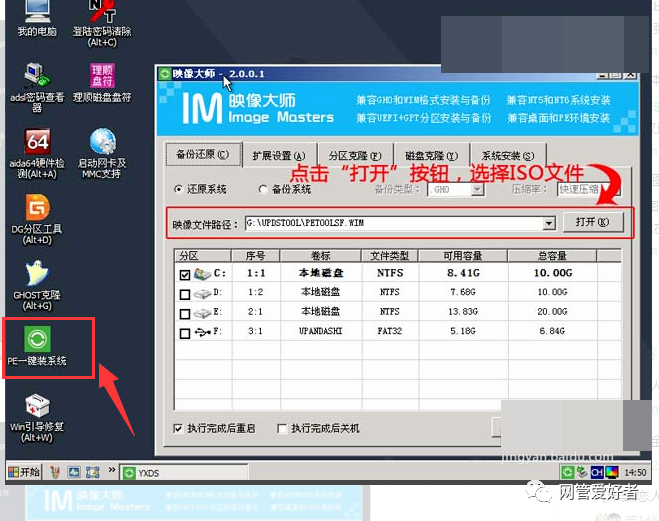Click the C: drive icon in list
Image resolution: width=659 pixels, height=521 pixels.
tap(202, 274)
